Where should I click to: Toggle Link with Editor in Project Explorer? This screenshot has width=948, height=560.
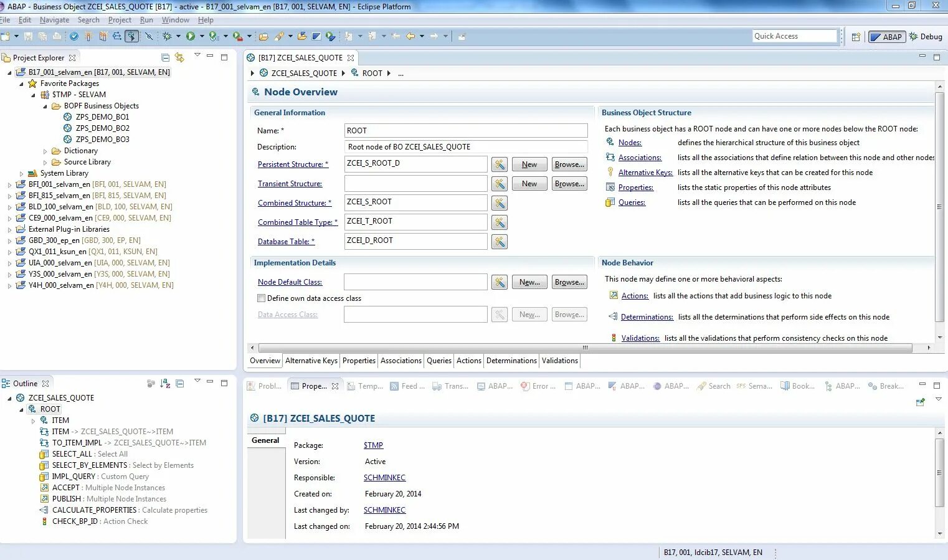[x=179, y=57]
